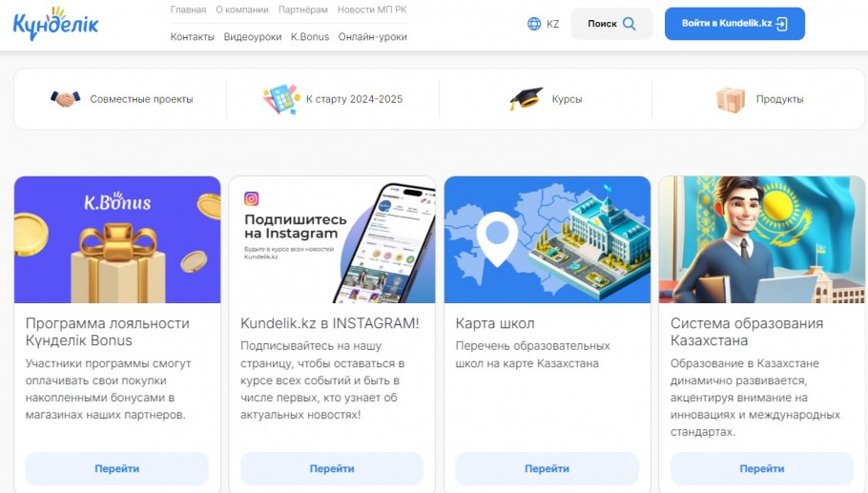Click the login arrow icon on Войти button
868x493 pixels.
coord(781,24)
